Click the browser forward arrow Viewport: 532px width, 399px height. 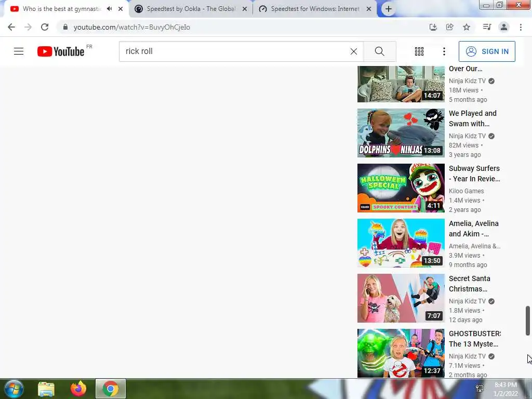click(x=28, y=27)
